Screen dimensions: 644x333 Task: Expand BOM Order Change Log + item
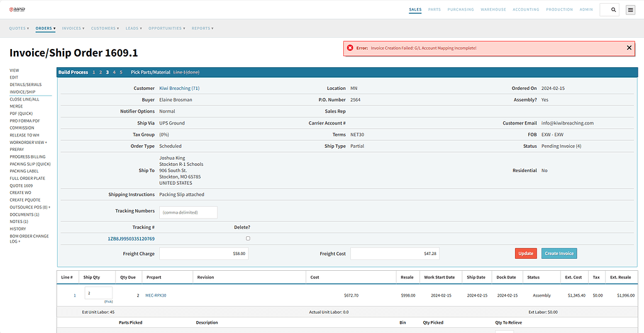point(29,239)
